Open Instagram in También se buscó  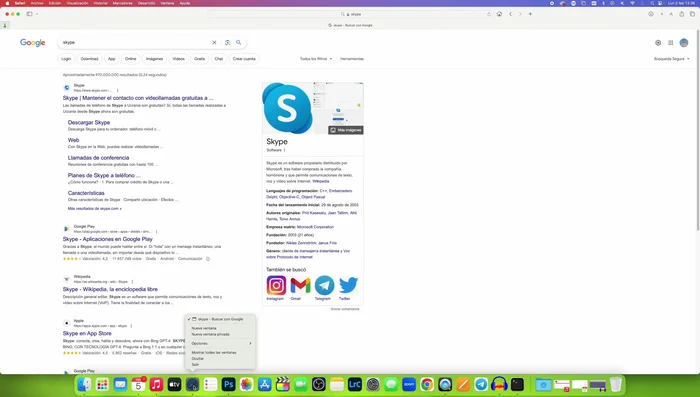click(x=276, y=288)
